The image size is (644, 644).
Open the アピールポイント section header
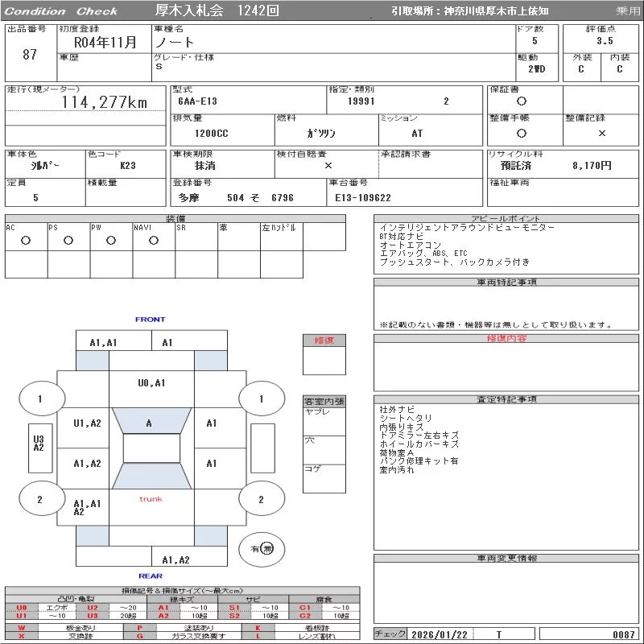coord(506,219)
